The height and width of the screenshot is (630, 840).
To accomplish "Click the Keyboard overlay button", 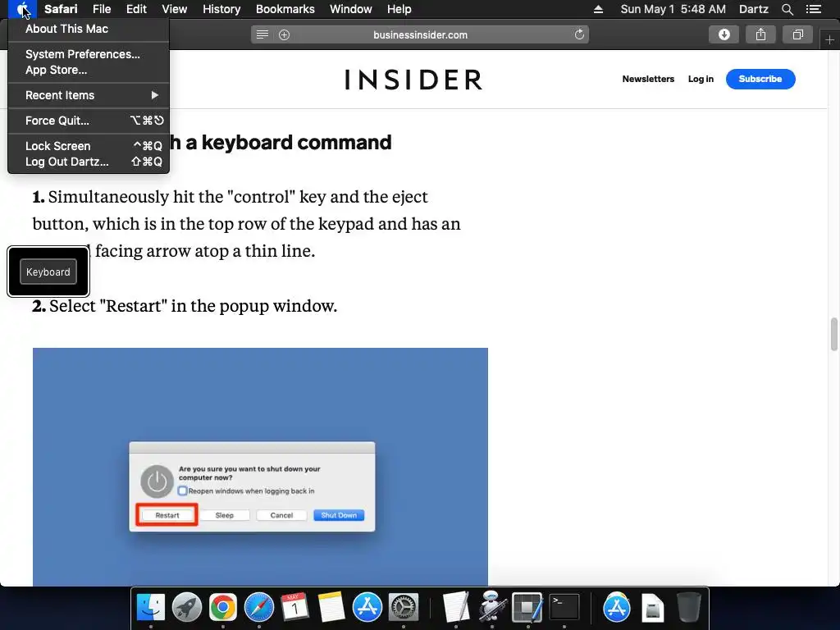I will (x=48, y=272).
